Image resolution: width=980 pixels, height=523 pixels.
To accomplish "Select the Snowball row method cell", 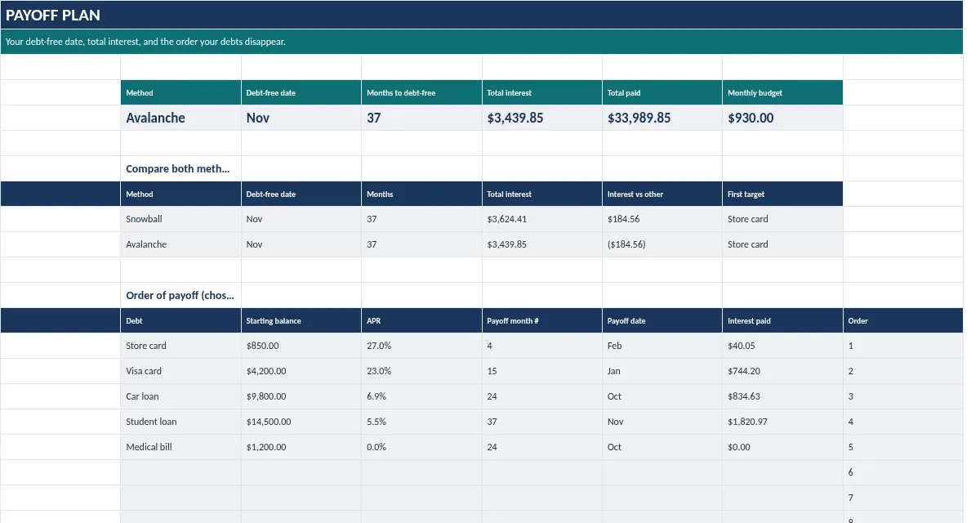I will click(180, 219).
